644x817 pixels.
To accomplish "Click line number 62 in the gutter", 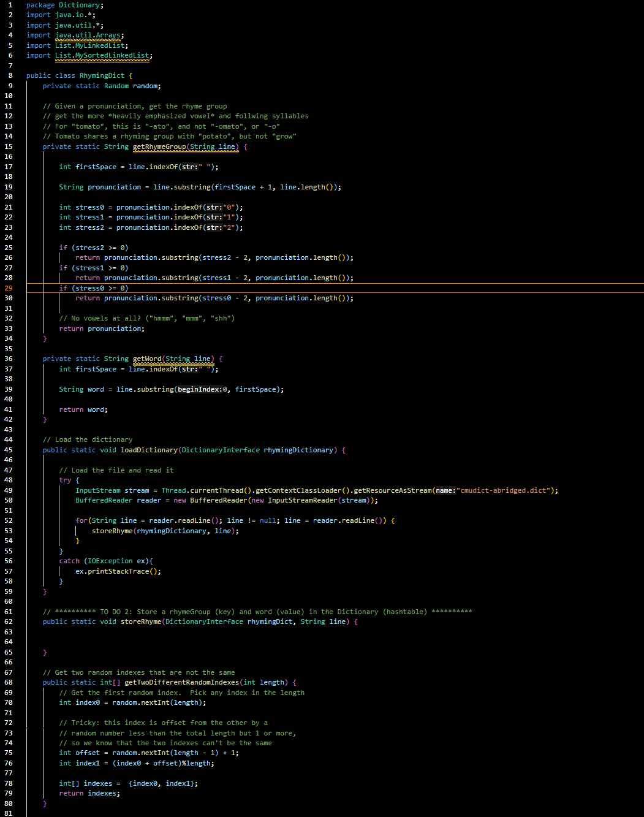I will click(x=9, y=621).
